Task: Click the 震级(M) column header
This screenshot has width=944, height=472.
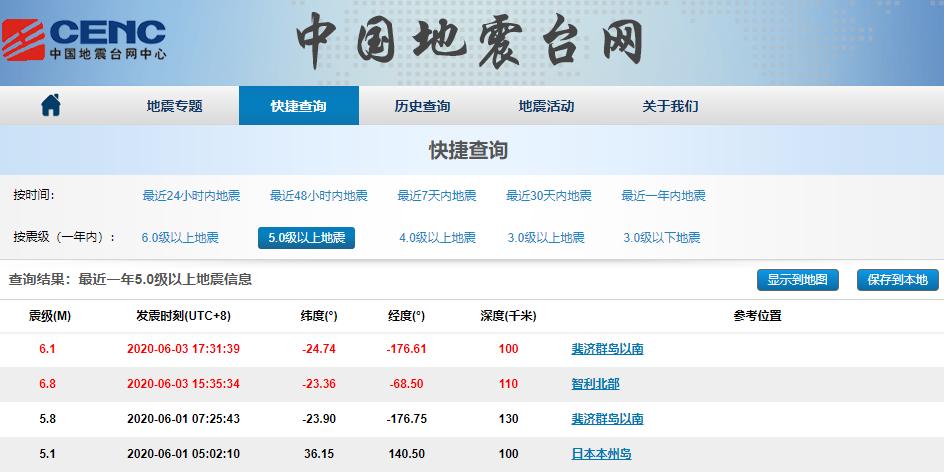Action: pos(50,316)
